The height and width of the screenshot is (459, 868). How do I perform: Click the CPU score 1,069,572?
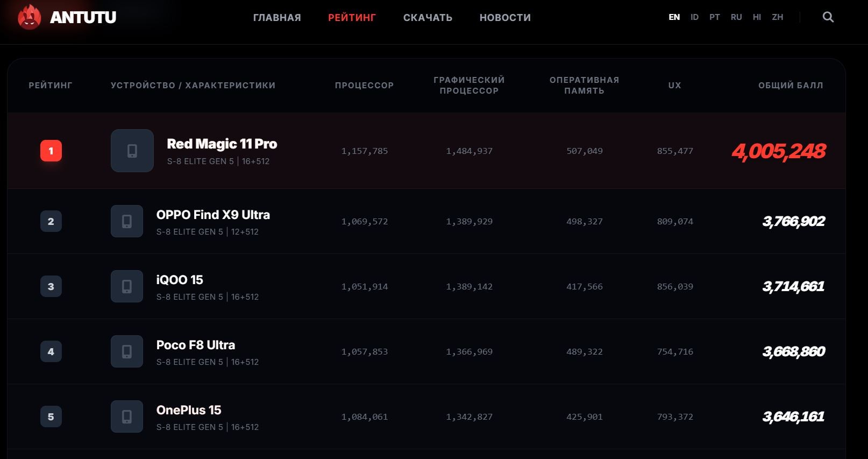tap(365, 221)
